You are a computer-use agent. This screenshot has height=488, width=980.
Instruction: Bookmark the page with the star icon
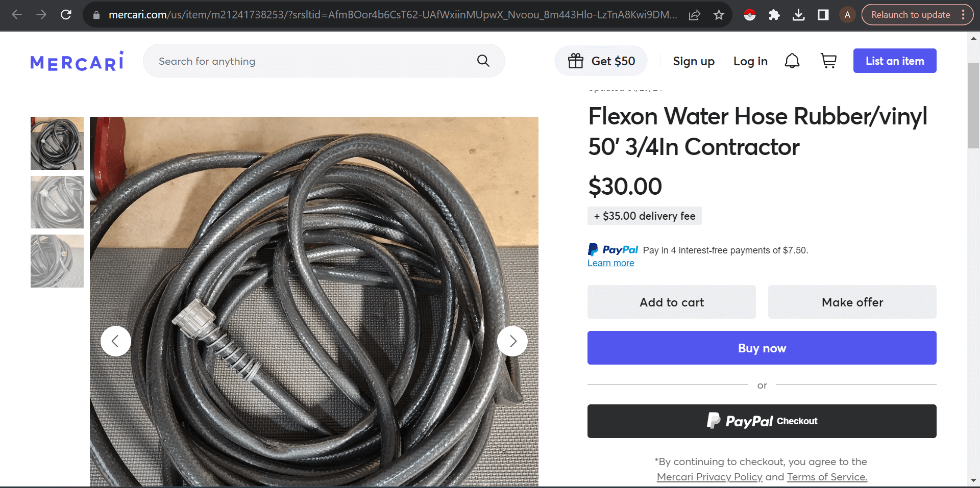coord(719,15)
